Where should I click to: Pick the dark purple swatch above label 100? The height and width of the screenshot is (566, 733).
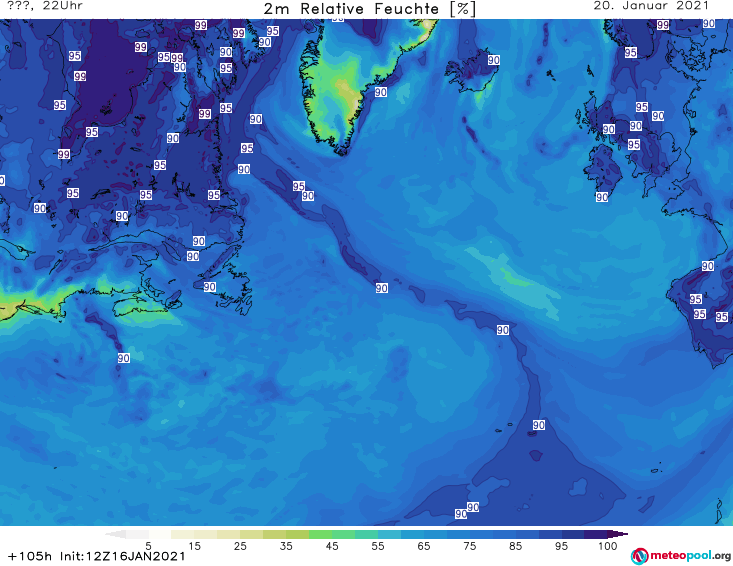[x=596, y=534]
